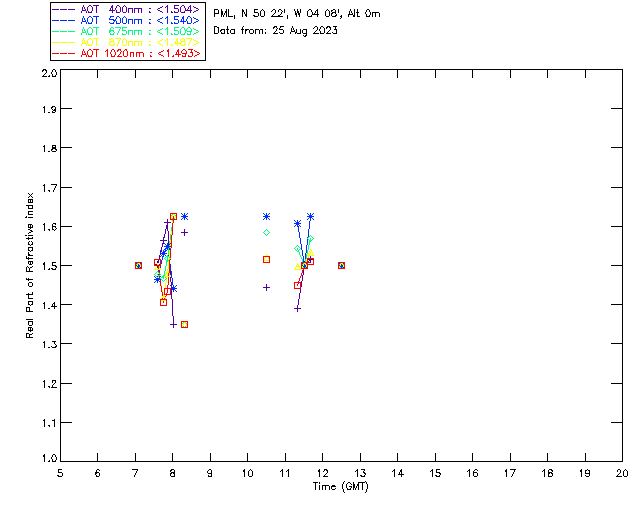The image size is (640, 512).
Task: Click the red dashed line sample in legend
Action: click(64, 53)
